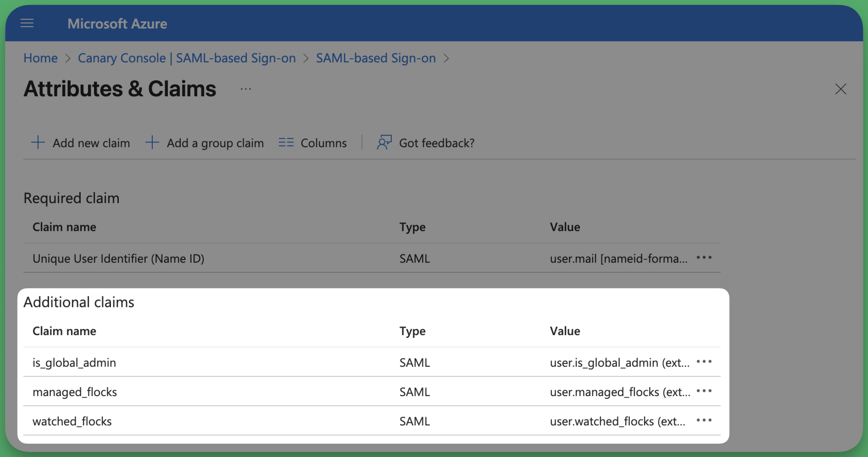868x457 pixels.
Task: Open options for Unique User Identifier row
Action: [704, 258]
